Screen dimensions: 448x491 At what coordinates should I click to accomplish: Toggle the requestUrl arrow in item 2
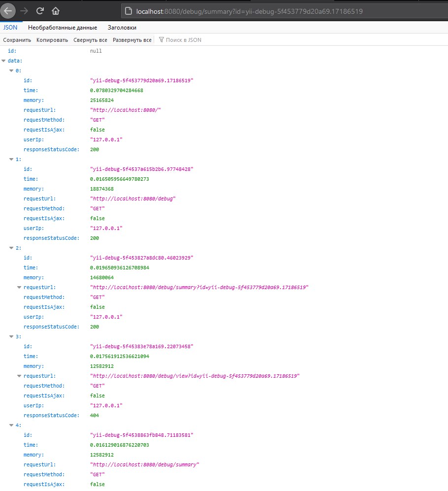tap(19, 288)
